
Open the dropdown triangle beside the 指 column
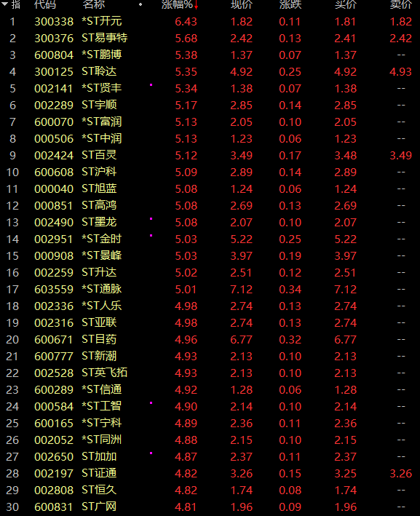click(4, 4)
